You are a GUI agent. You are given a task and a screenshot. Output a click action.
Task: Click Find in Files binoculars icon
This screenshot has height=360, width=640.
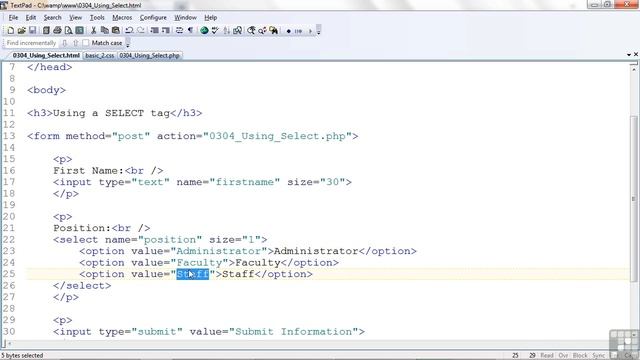(273, 31)
